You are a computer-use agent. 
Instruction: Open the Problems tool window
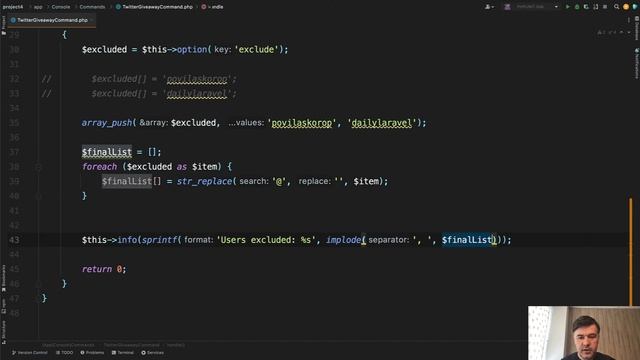92,353
